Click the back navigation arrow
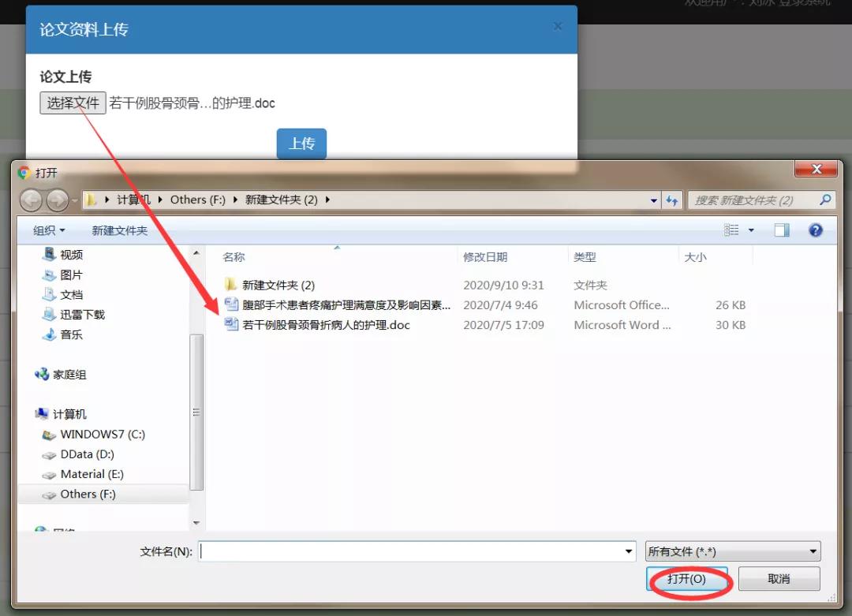Viewport: 852px width, 616px height. pos(31,200)
